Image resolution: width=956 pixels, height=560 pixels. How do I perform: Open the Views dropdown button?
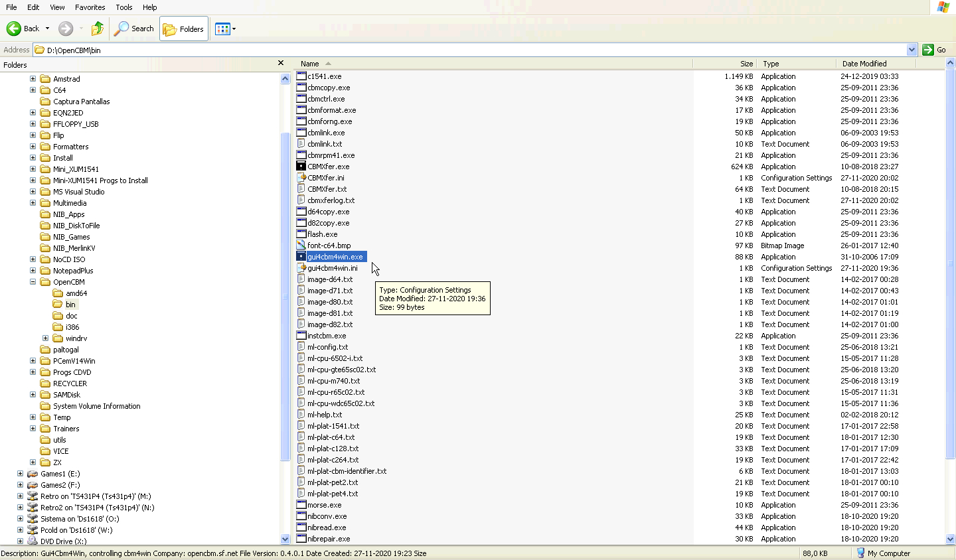[225, 29]
